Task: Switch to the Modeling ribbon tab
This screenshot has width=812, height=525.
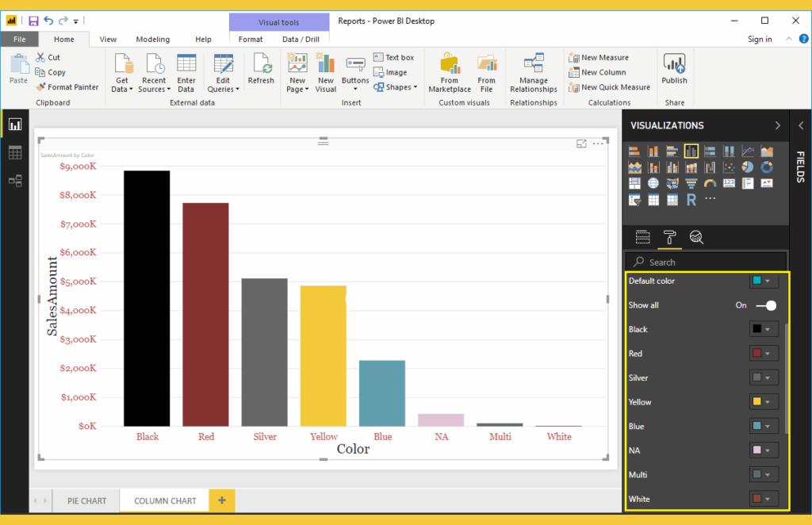Action: pyautogui.click(x=153, y=40)
